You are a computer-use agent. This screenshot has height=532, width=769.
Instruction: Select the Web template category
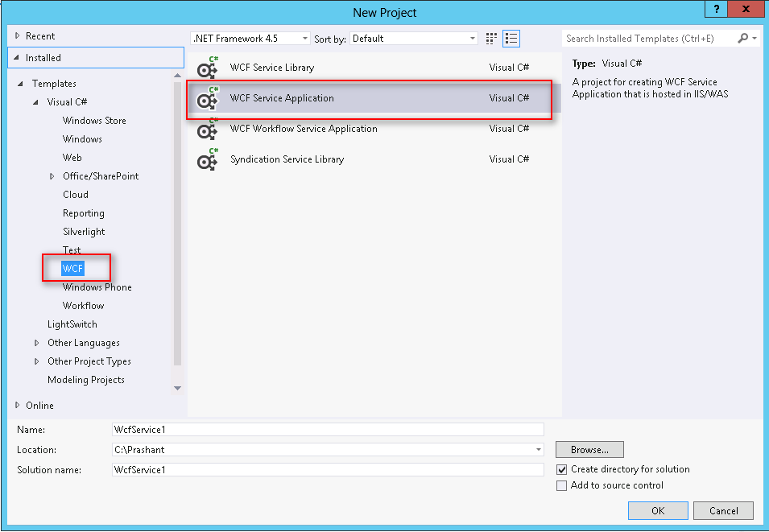click(x=72, y=158)
